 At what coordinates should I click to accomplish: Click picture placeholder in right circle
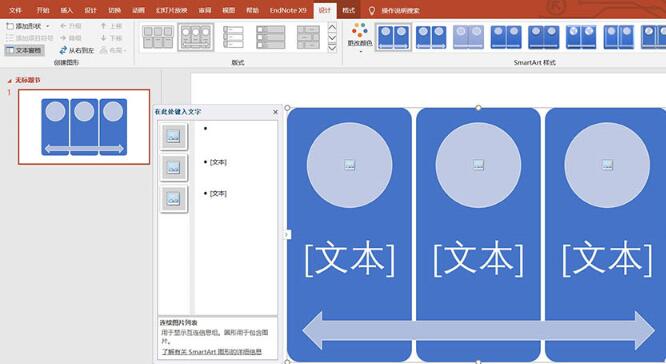tap(607, 165)
